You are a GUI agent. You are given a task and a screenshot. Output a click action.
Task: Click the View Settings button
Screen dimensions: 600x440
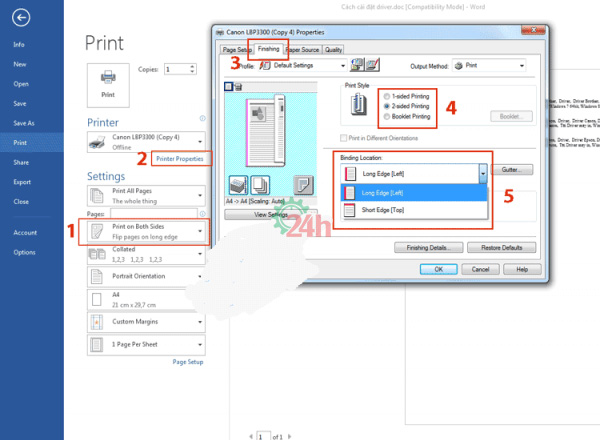pyautogui.click(x=271, y=215)
